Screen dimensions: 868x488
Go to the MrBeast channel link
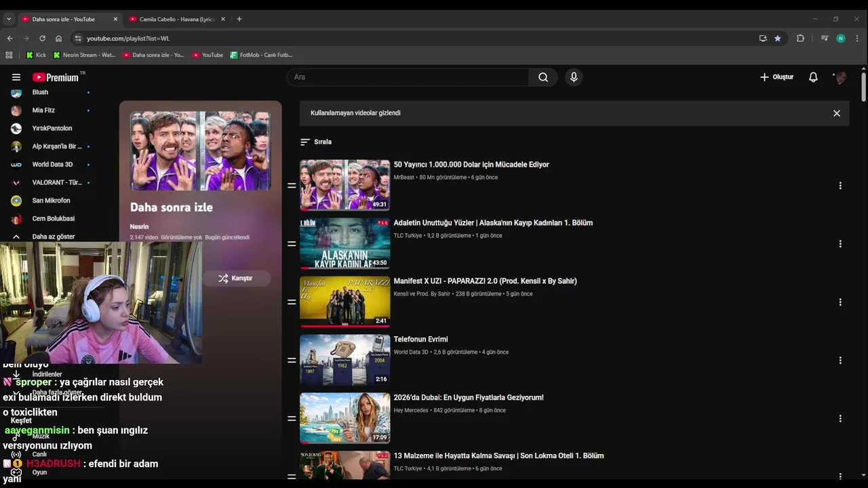pyautogui.click(x=403, y=178)
